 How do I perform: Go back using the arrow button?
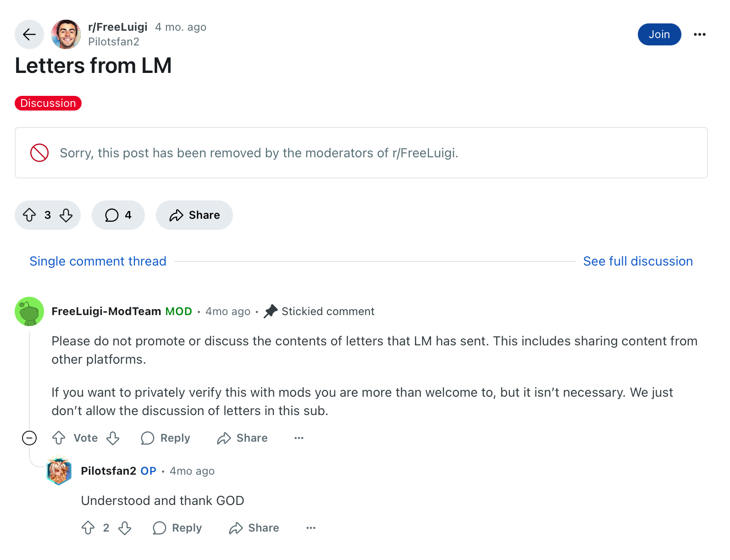pyautogui.click(x=29, y=34)
